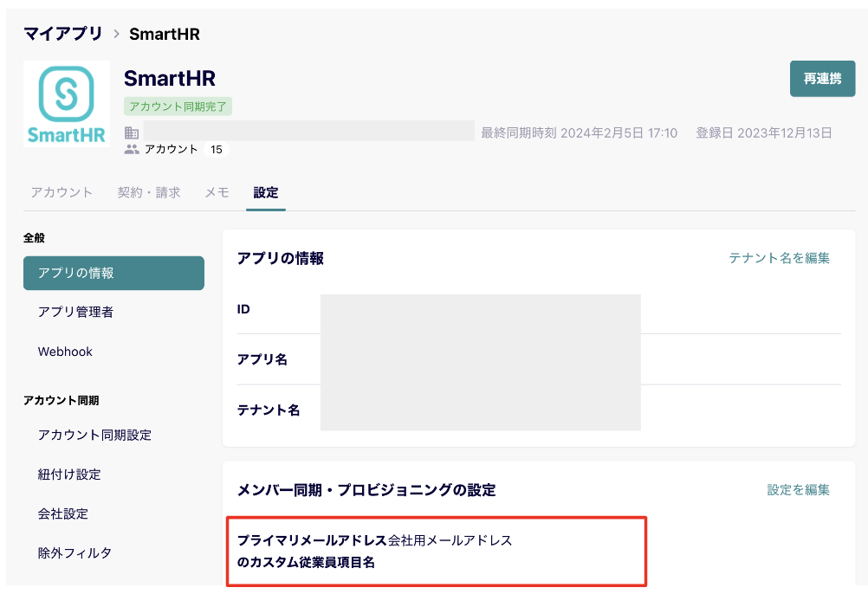
Task: Click the 設定を編集 link
Action: (x=798, y=490)
